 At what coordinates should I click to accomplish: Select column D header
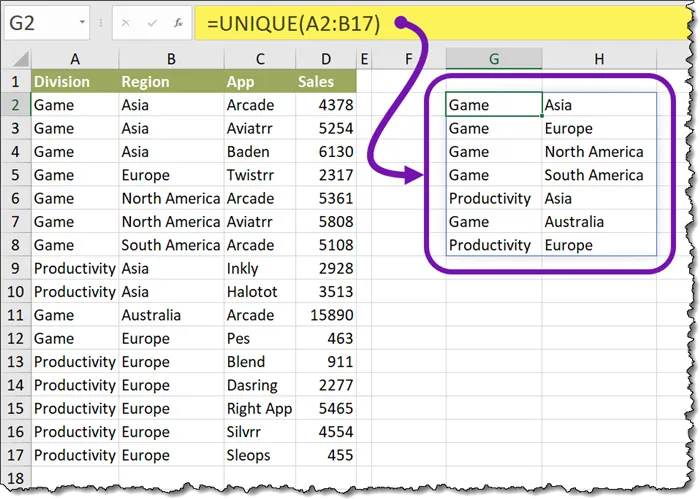325,60
